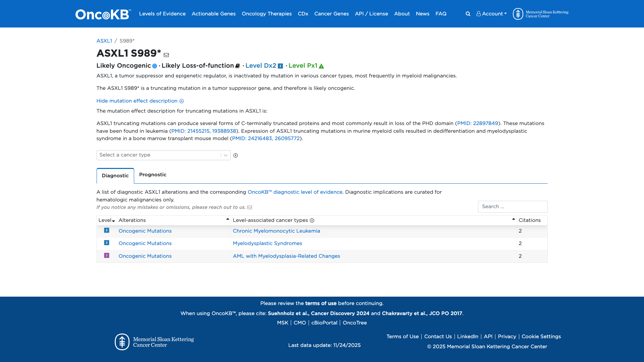644x362 pixels.
Task: Click the info icon beside cancer type selector
Action: pyautogui.click(x=236, y=155)
